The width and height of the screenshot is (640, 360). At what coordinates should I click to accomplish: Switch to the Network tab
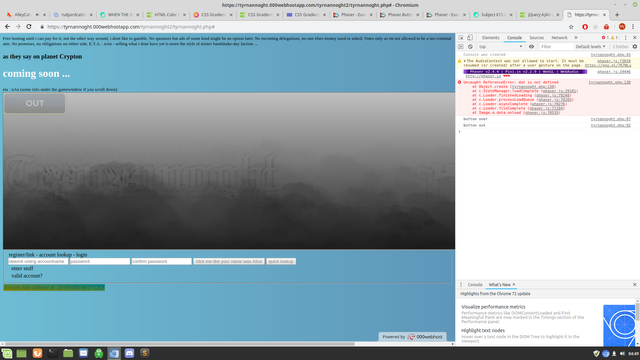coord(559,38)
